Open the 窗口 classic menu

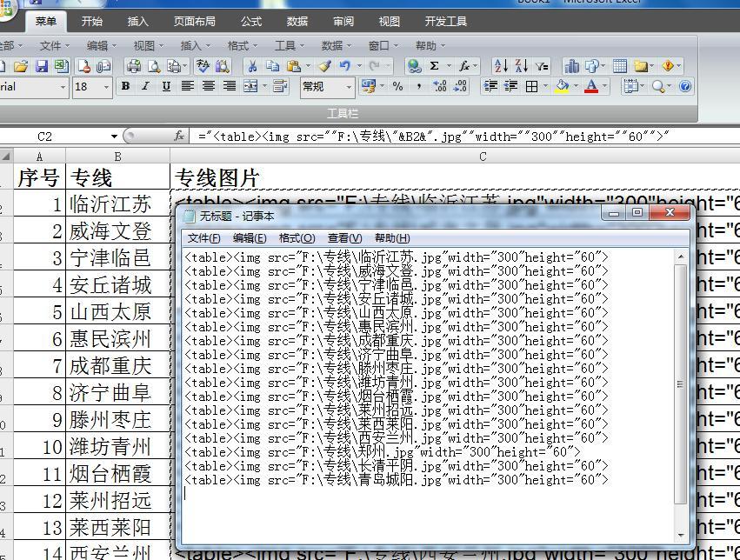tap(383, 46)
